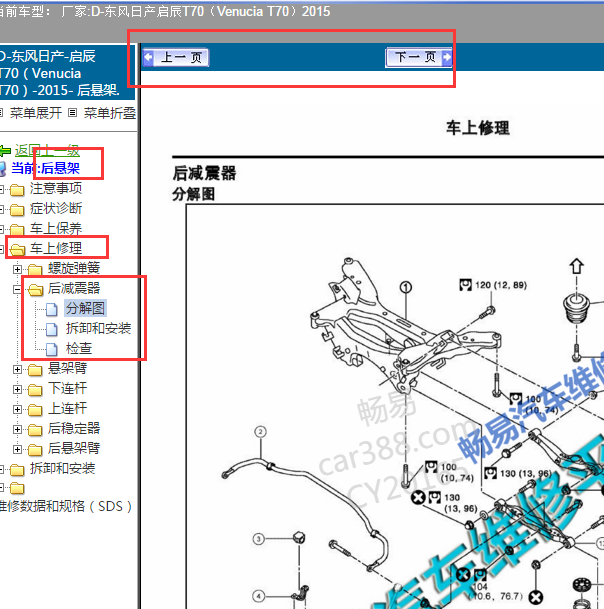
Task: Click open folder icon beside 车上修理
Action: tap(17, 250)
